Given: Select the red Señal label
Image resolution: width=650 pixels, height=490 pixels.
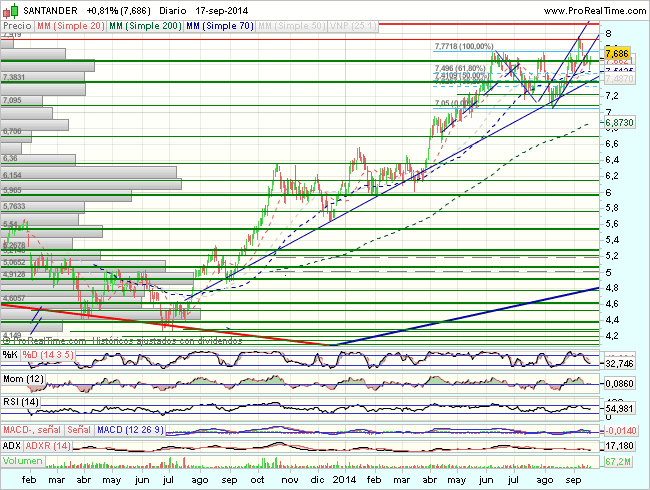Looking at the screenshot, I should pos(79,430).
